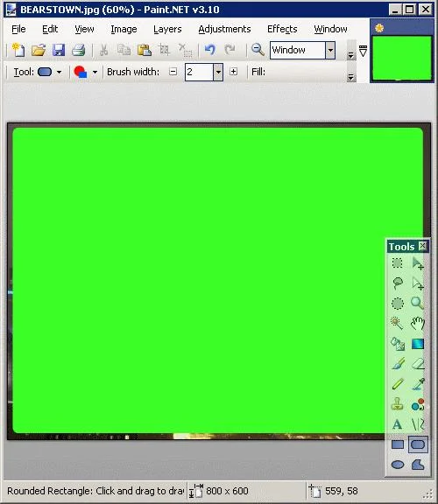Open the Effects menu

click(x=282, y=29)
